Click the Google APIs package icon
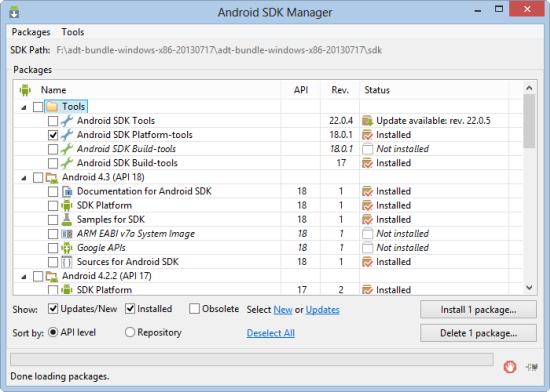Screen dimensions: 550x392 67,248
